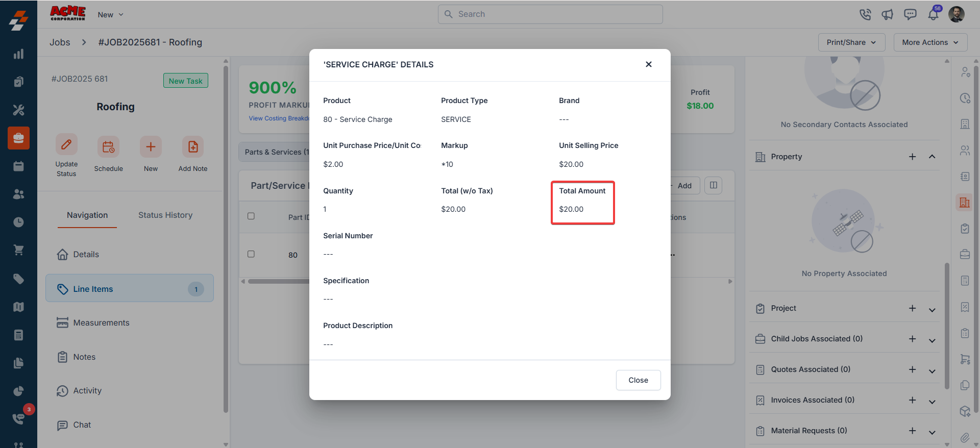Select the Jobs briefcase icon in the left sidebar

coord(18,138)
